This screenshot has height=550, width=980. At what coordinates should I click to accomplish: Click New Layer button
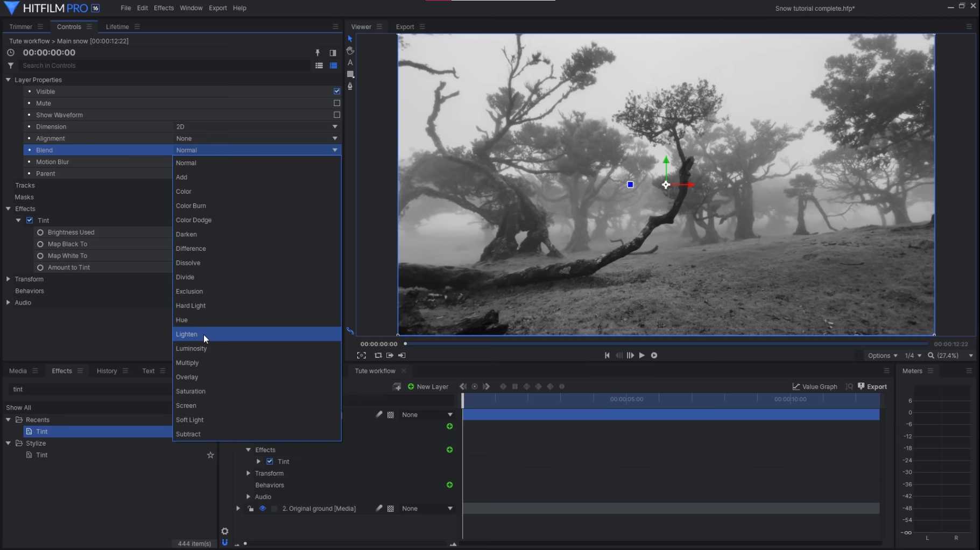(428, 387)
